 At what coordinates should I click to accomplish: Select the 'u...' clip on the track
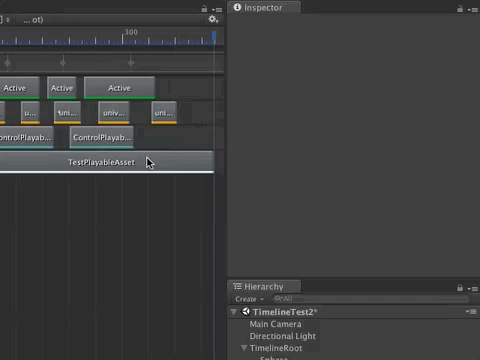(30, 113)
